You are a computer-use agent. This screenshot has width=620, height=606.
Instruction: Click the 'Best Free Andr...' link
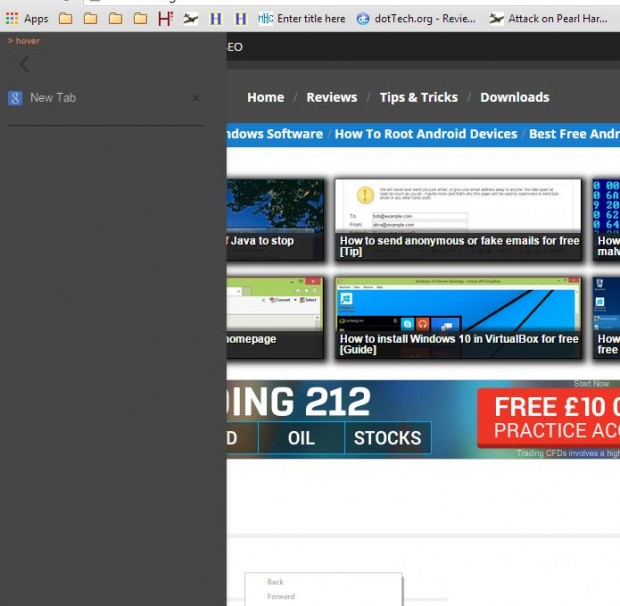click(x=574, y=133)
